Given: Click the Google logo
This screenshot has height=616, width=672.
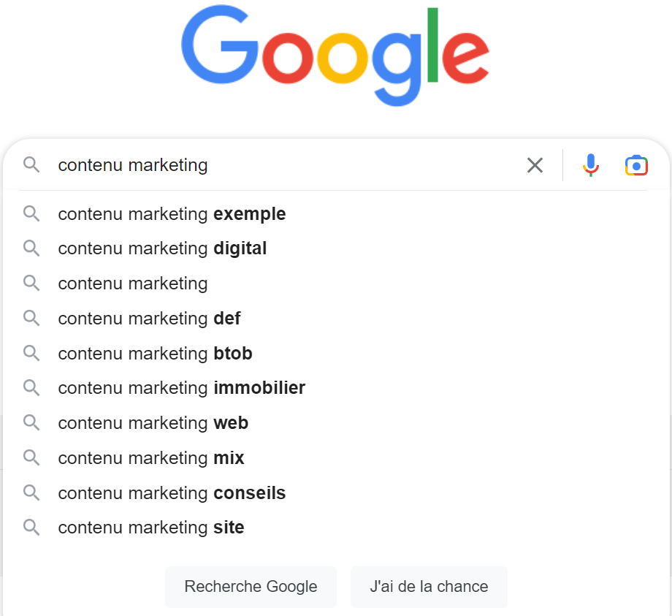Looking at the screenshot, I should point(335,53).
